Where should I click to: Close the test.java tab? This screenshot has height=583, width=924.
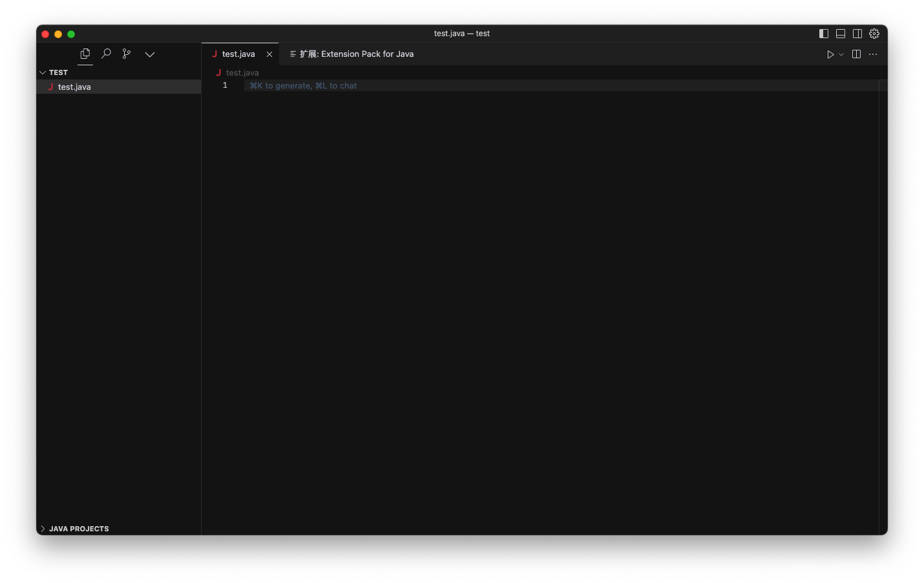(269, 54)
